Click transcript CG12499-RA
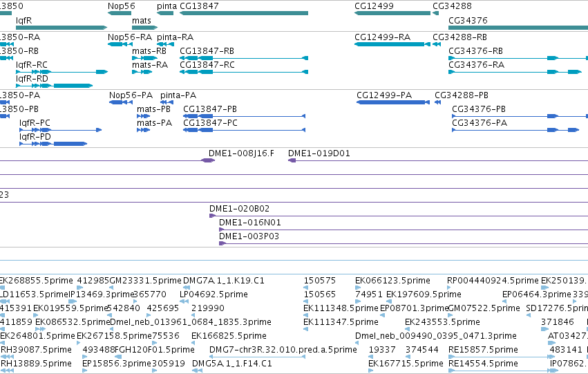 point(392,44)
